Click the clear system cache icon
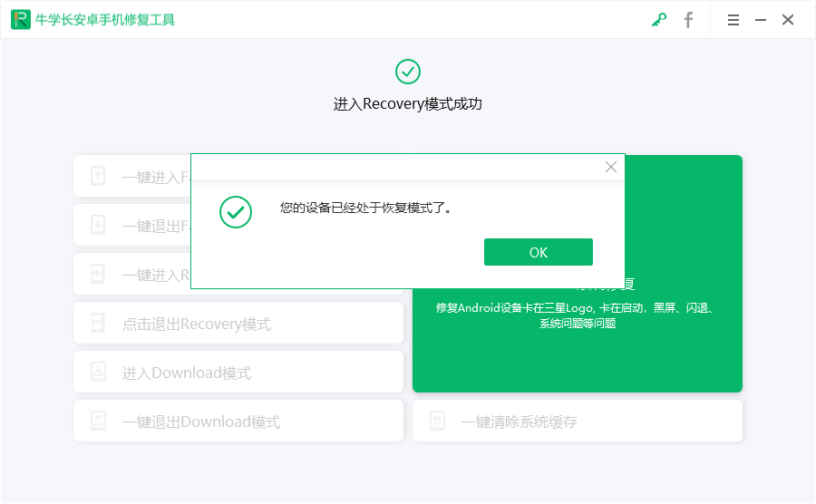The height and width of the screenshot is (504, 816). (437, 421)
